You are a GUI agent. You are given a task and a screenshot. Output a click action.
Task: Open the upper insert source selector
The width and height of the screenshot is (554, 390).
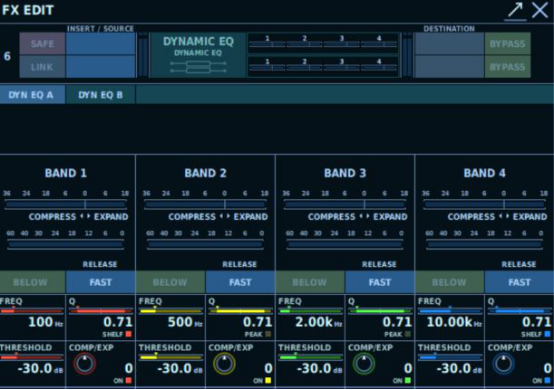coord(100,44)
